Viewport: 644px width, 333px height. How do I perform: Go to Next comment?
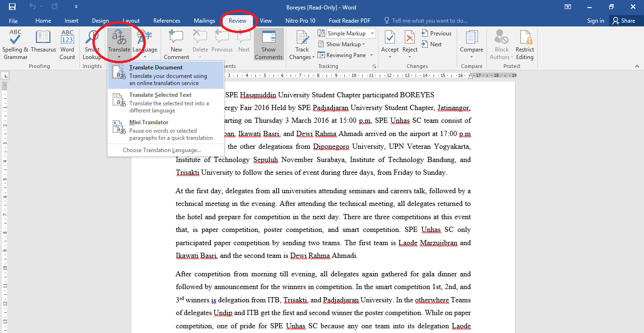[244, 42]
